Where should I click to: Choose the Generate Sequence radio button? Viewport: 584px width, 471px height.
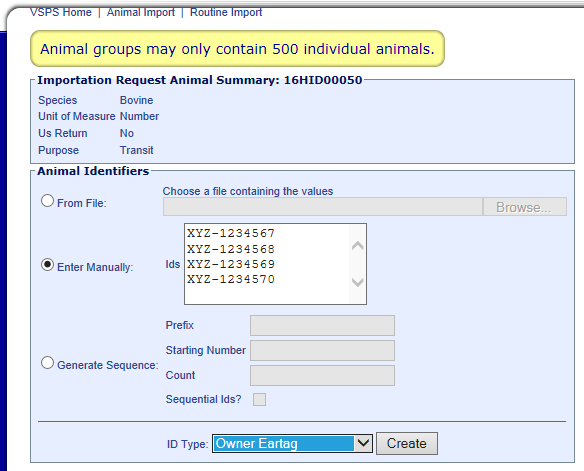click(47, 363)
